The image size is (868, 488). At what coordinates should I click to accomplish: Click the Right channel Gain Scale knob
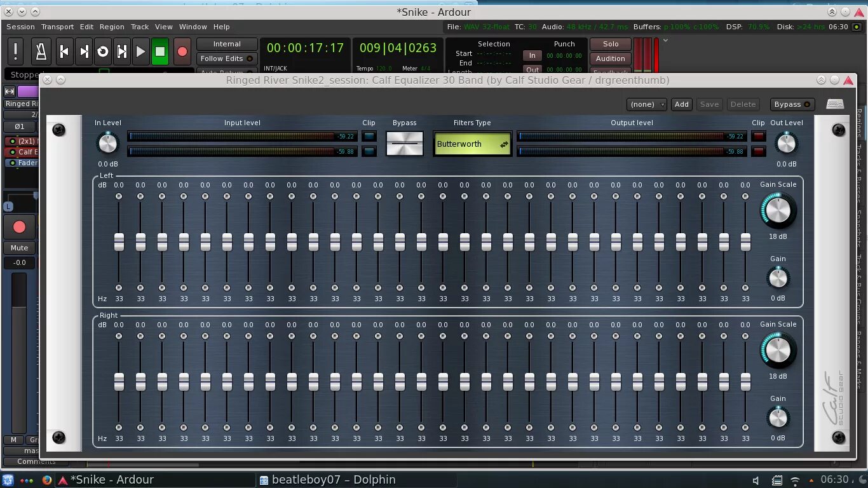[778, 351]
